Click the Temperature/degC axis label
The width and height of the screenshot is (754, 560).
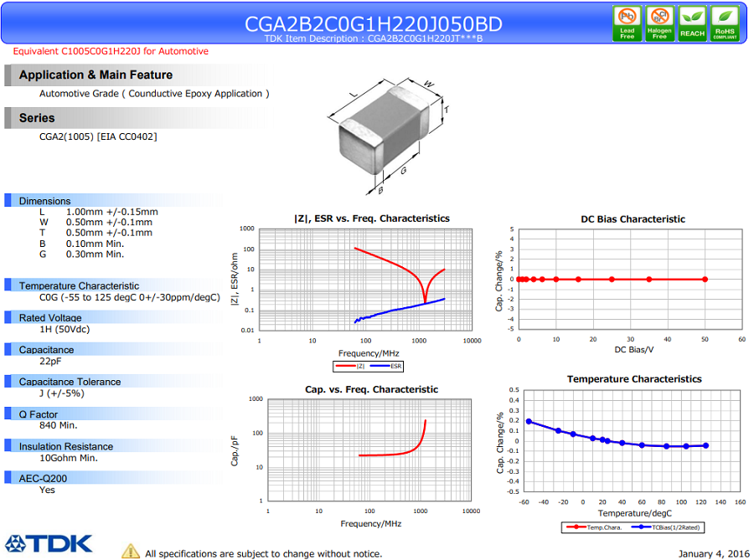[x=635, y=513]
